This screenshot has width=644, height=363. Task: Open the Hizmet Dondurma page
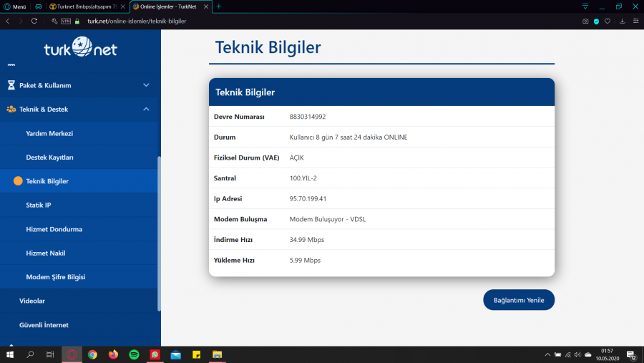pyautogui.click(x=54, y=229)
